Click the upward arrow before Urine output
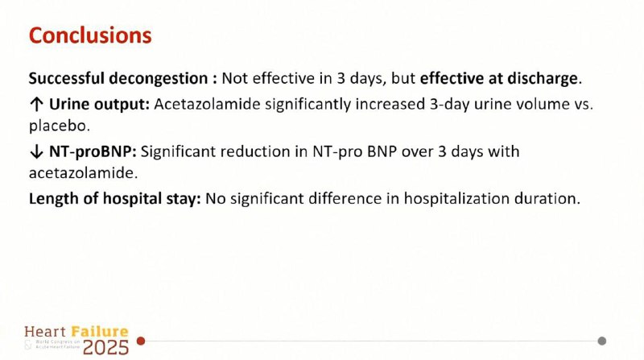Image resolution: width=644 pixels, height=360 pixels. click(36, 105)
